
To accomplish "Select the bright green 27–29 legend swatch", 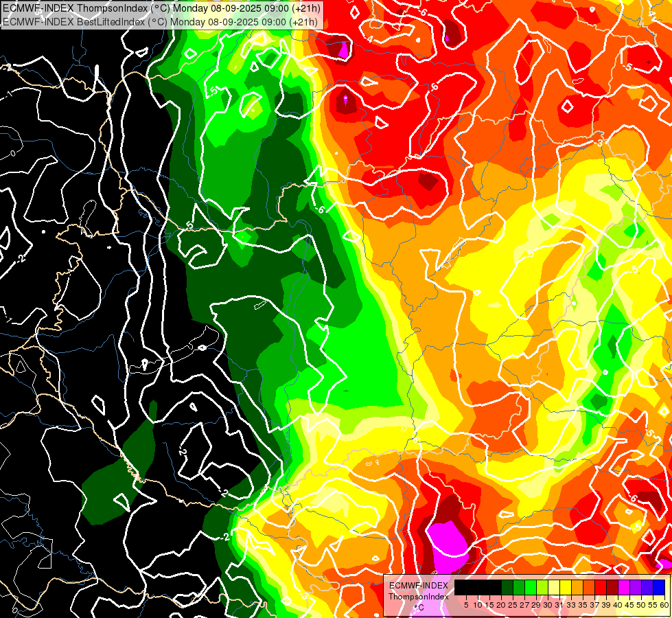I will 531,587.
